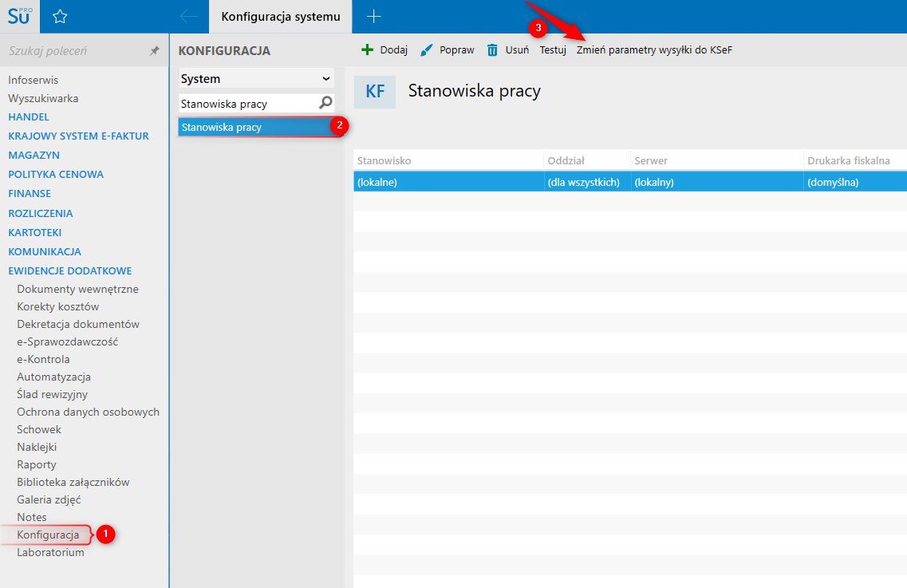Open Dekretacja dokumentów
Screen dimensions: 907x588
pos(78,324)
